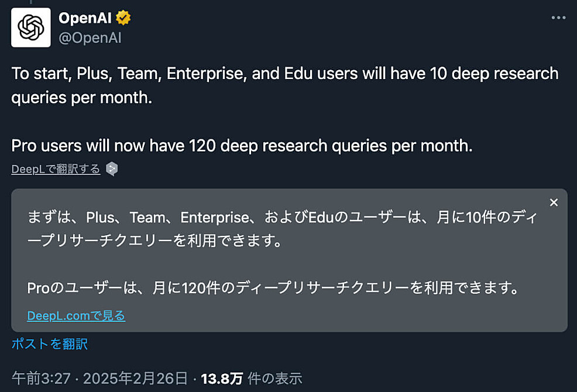
Task: Click the Japanese translated first paragraph
Action: pyautogui.click(x=283, y=229)
